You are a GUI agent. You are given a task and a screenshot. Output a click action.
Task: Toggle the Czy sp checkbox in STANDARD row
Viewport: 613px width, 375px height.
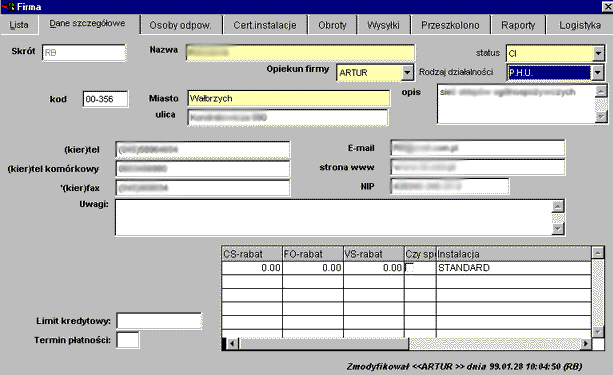click(410, 268)
